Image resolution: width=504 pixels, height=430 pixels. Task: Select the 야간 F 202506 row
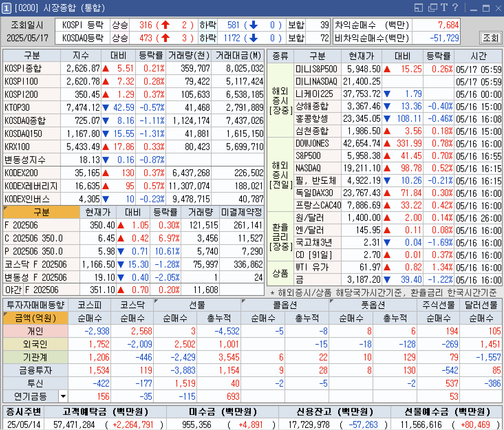(133, 290)
